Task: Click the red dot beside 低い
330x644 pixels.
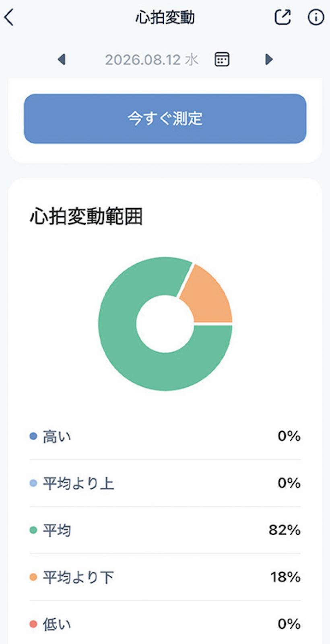Action: point(33,625)
